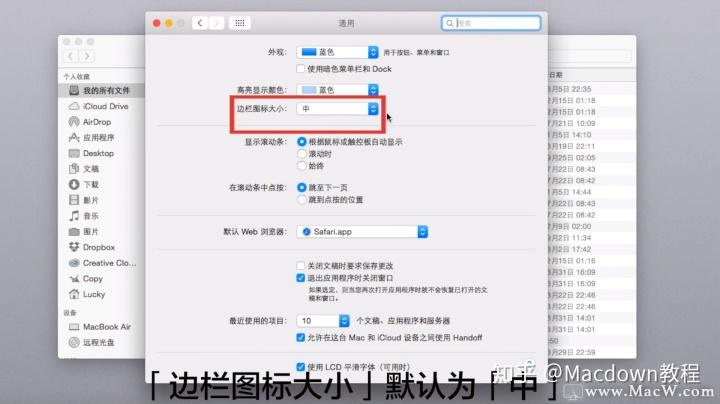The image size is (720, 404).
Task: Click the light blue highlight color swatch
Action: coord(309,90)
